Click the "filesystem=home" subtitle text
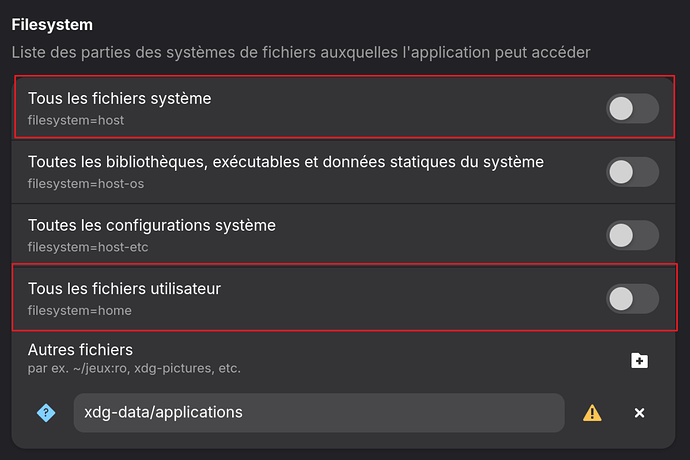 79,310
